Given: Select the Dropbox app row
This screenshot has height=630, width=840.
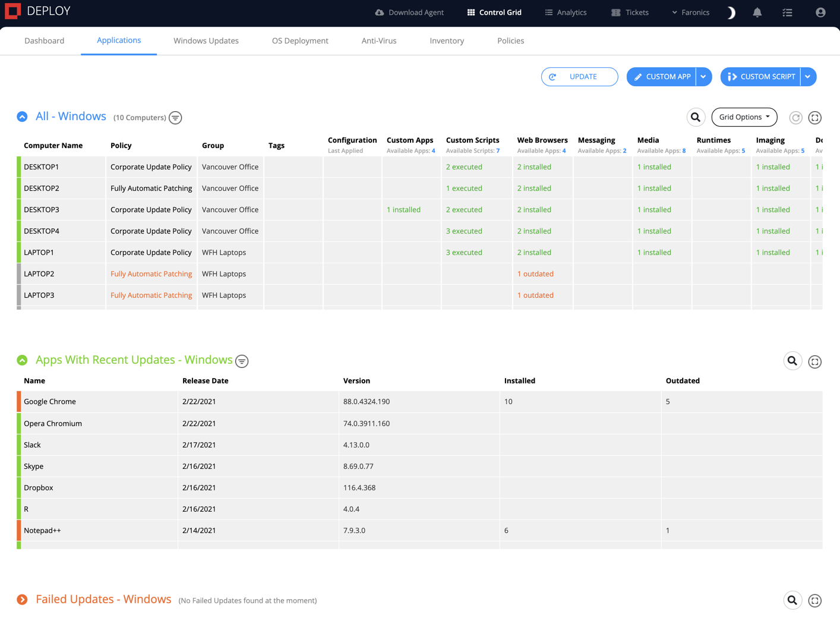Looking at the screenshot, I should pyautogui.click(x=419, y=488).
